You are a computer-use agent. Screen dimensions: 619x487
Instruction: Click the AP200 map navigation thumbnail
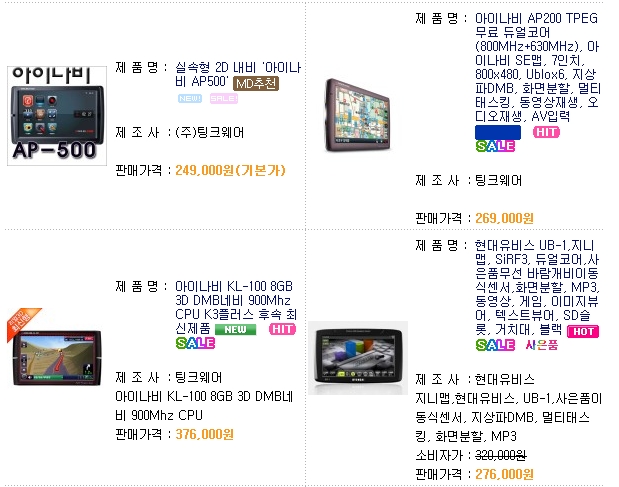(x=357, y=115)
